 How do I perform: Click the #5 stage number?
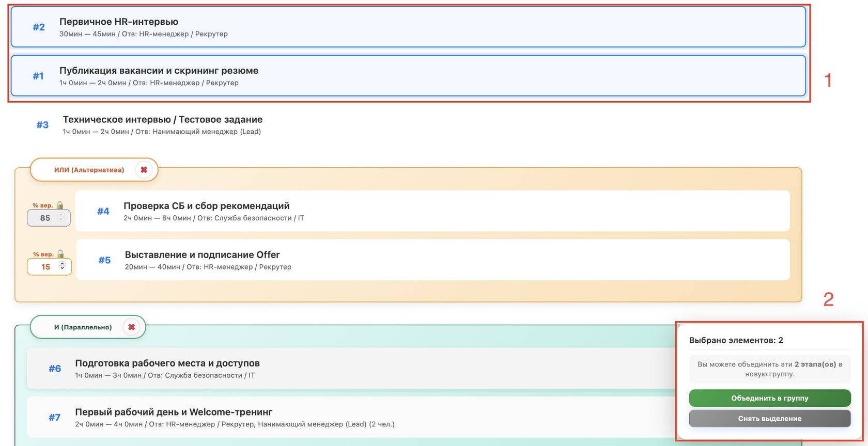(104, 260)
